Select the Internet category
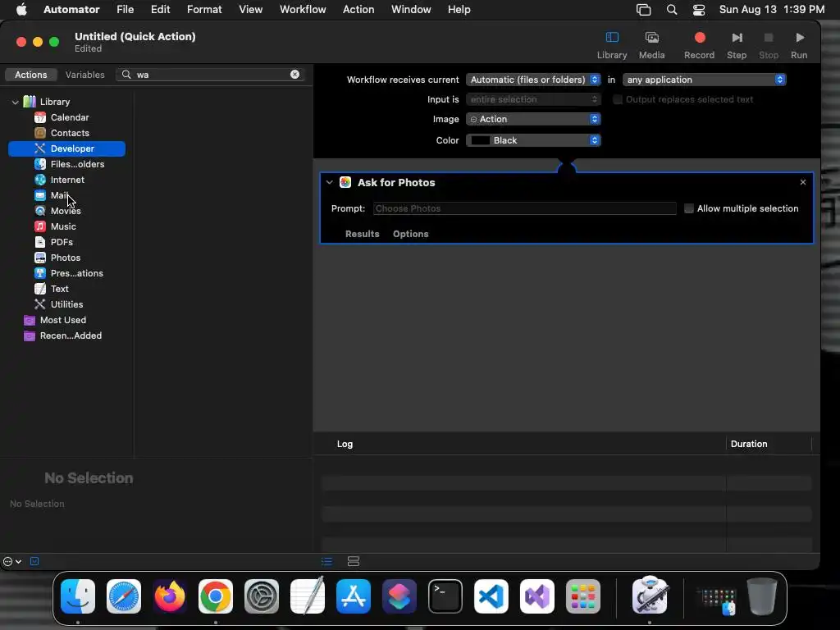Screen dimensions: 840x630 pyautogui.click(x=60, y=180)
